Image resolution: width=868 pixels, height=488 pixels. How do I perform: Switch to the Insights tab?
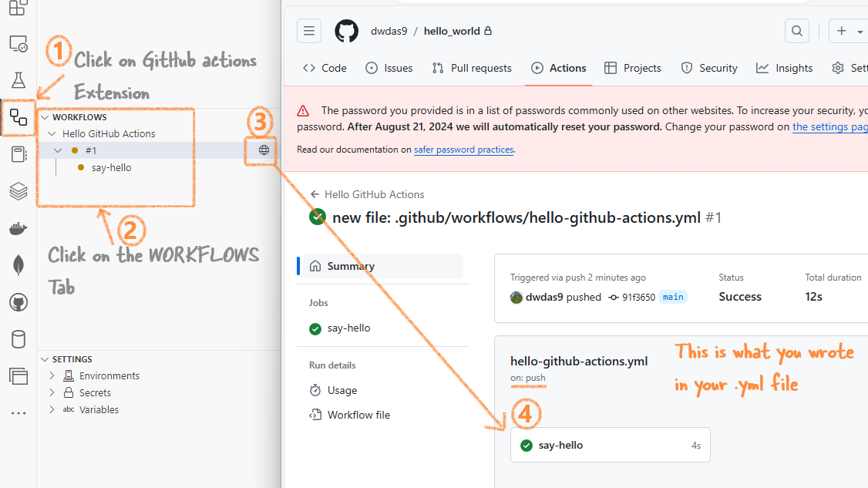tap(785, 68)
